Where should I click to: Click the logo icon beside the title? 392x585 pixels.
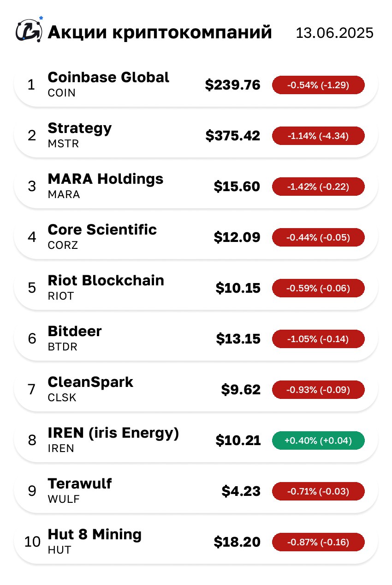pos(29,30)
